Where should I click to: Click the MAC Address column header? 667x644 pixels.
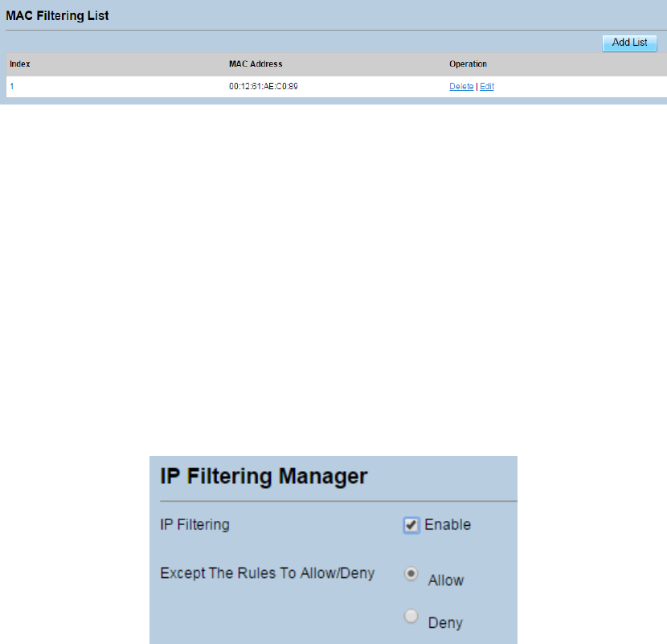pyautogui.click(x=256, y=64)
